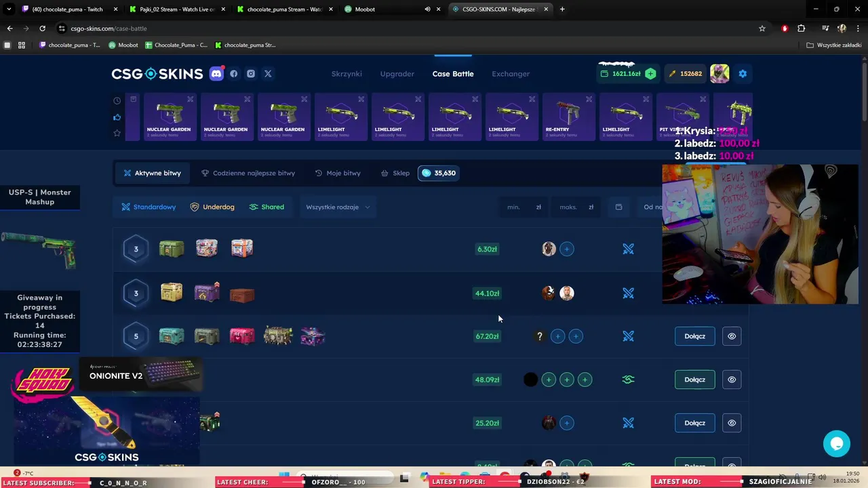Switch to Codzienne najlepsze bitwy tab
Image resolution: width=868 pixels, height=488 pixels.
(248, 173)
